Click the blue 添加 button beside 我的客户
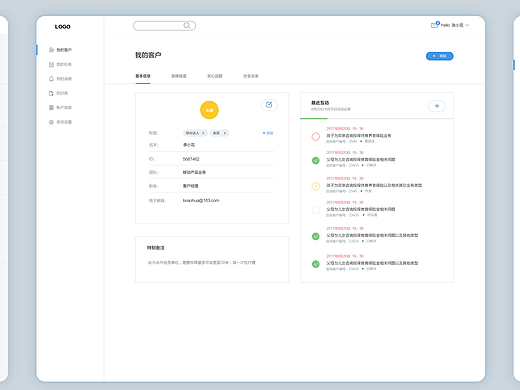 [440, 56]
